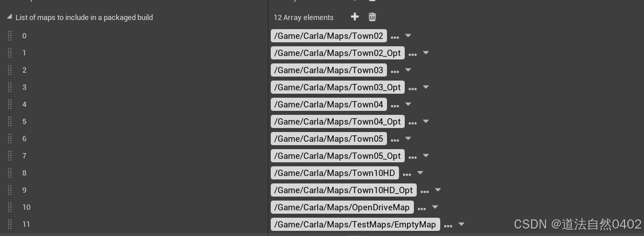Click the 12 Array elements label
644x236 pixels.
[x=303, y=17]
